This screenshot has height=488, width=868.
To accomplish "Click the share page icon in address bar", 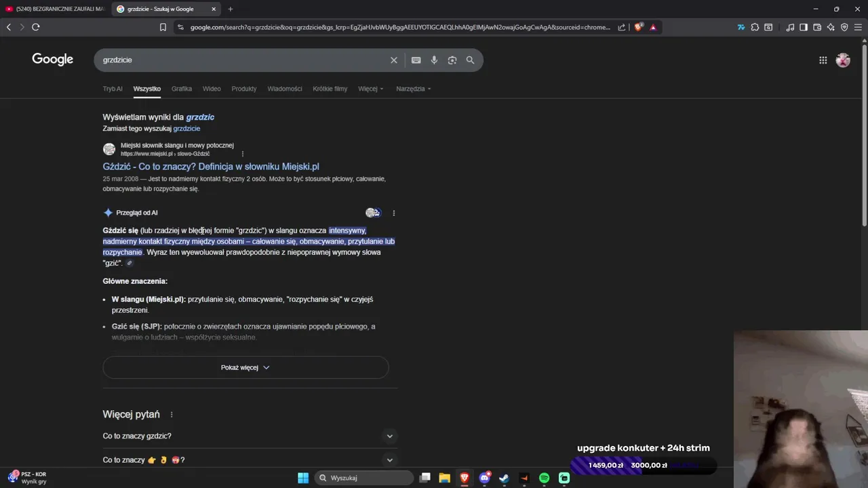I will (622, 27).
